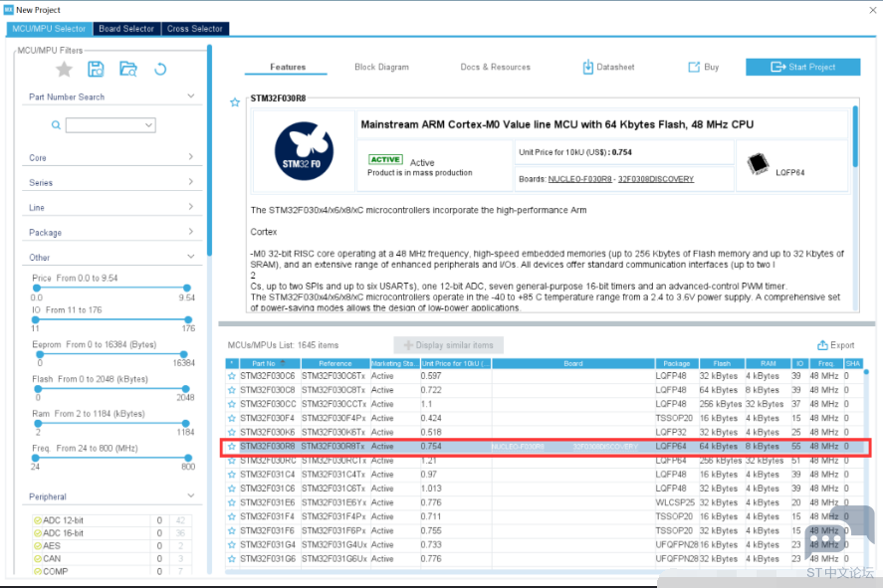This screenshot has height=588, width=883.
Task: Star the STM32F031C6 row
Action: click(x=231, y=489)
